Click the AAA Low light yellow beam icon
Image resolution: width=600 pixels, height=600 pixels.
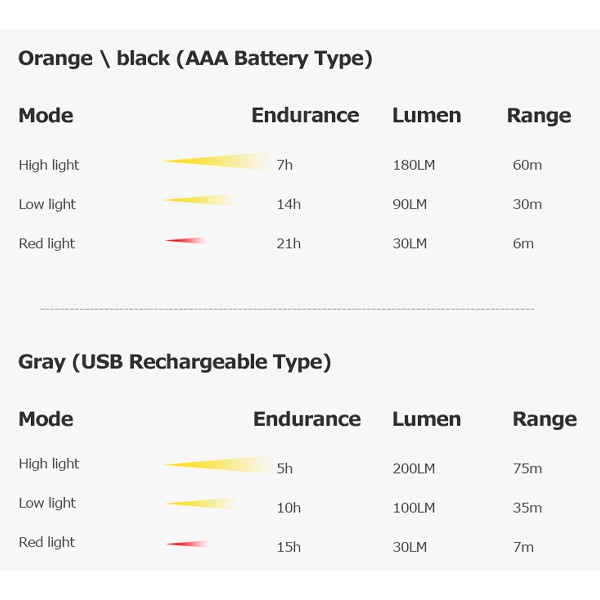(199, 200)
